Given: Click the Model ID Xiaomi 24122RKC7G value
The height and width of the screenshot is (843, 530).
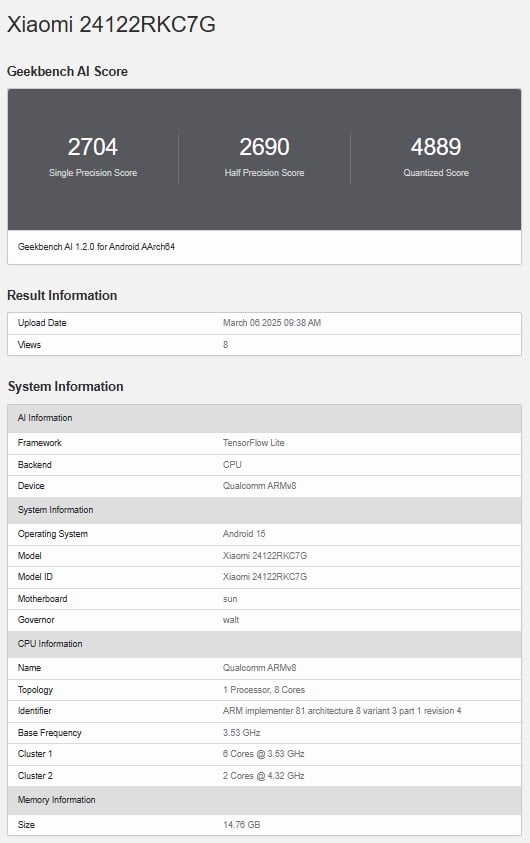Looking at the screenshot, I should [x=265, y=577].
